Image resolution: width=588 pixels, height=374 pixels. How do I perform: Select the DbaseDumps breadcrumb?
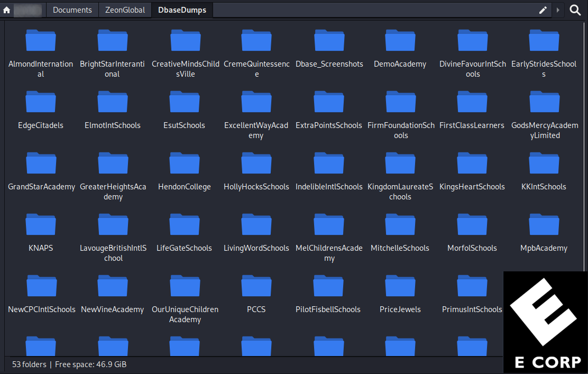(182, 10)
